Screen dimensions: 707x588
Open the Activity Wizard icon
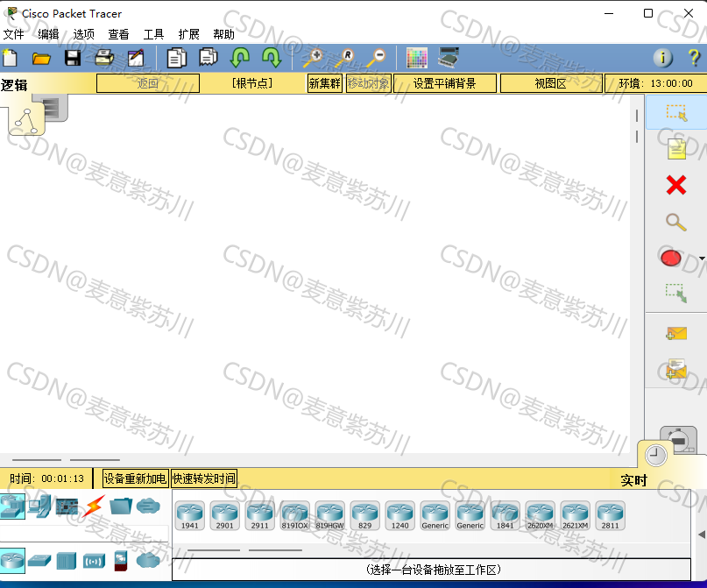pos(136,58)
